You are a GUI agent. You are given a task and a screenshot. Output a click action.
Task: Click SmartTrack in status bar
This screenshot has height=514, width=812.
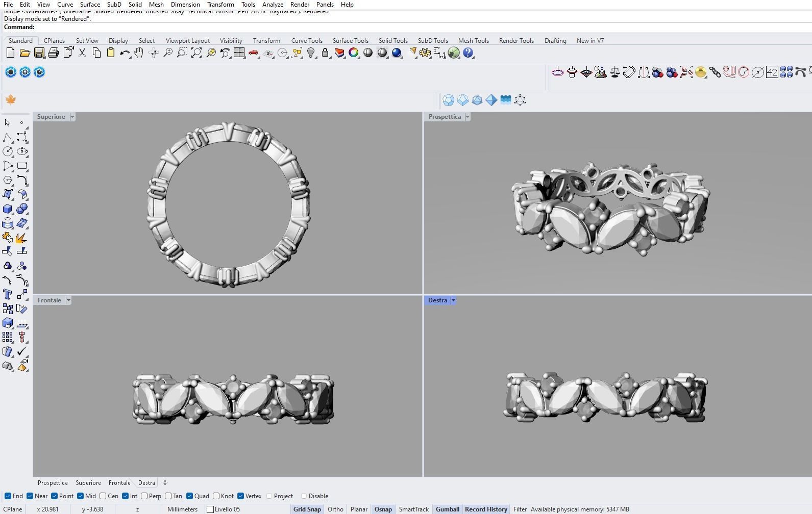413,509
